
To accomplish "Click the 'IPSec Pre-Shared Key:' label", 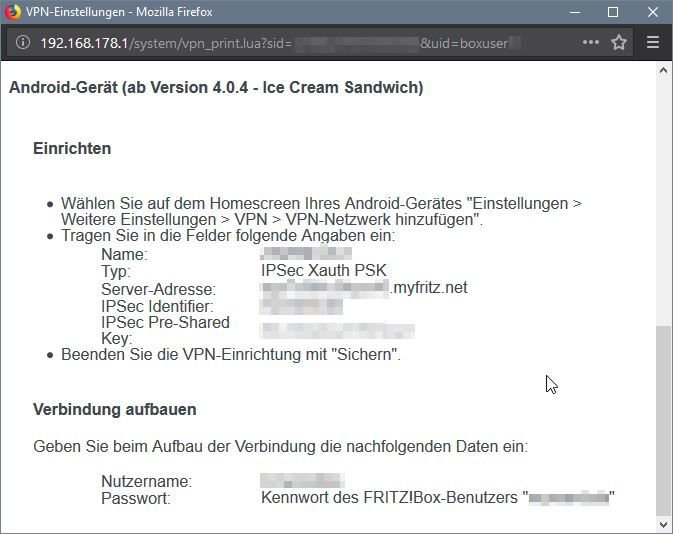I will point(165,330).
